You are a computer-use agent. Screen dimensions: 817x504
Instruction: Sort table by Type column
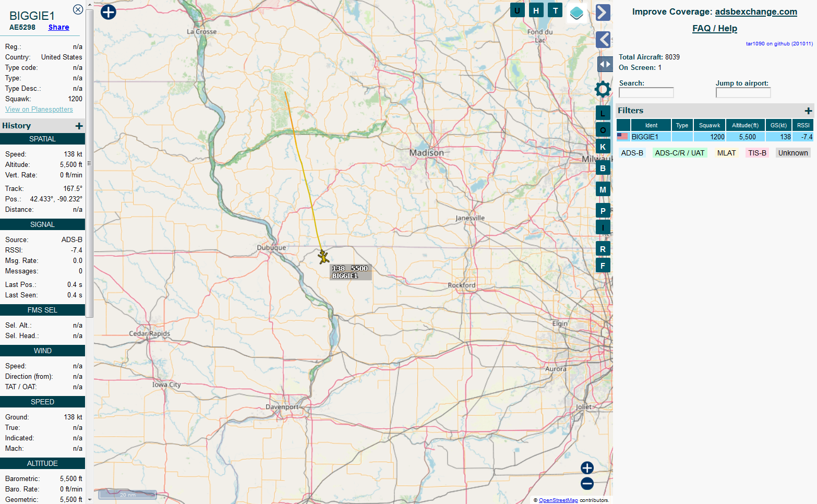pyautogui.click(x=682, y=125)
